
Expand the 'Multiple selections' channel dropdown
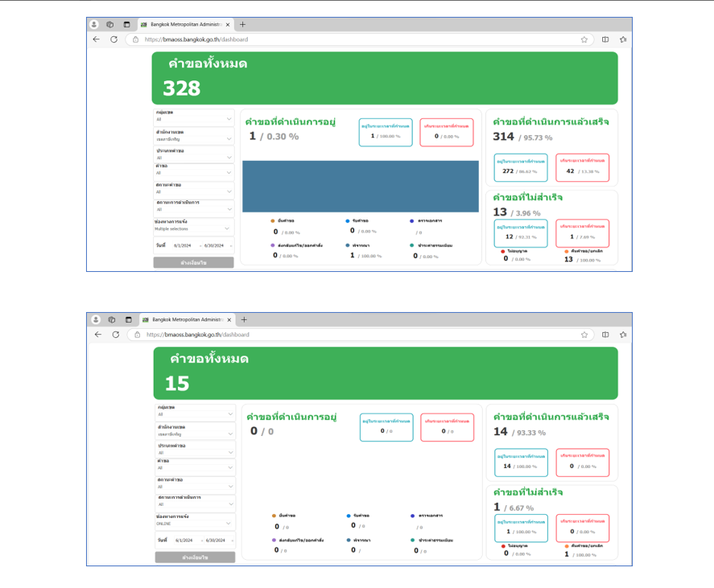pyautogui.click(x=193, y=228)
